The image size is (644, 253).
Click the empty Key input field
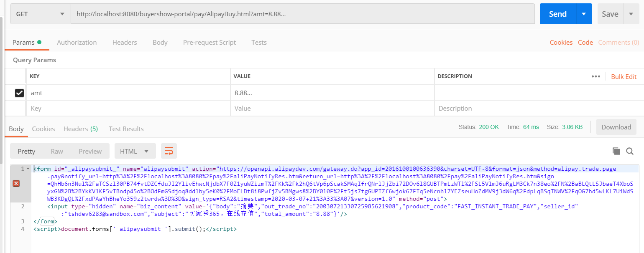pyautogui.click(x=128, y=108)
